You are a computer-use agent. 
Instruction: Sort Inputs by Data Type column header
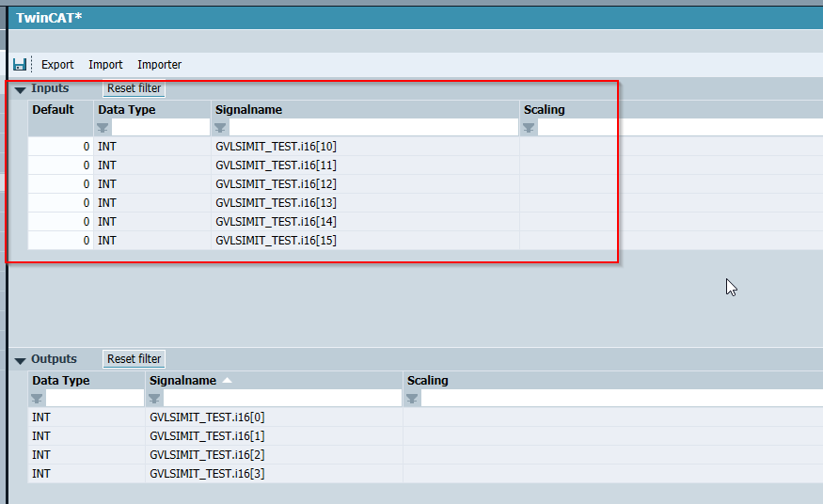coord(126,110)
